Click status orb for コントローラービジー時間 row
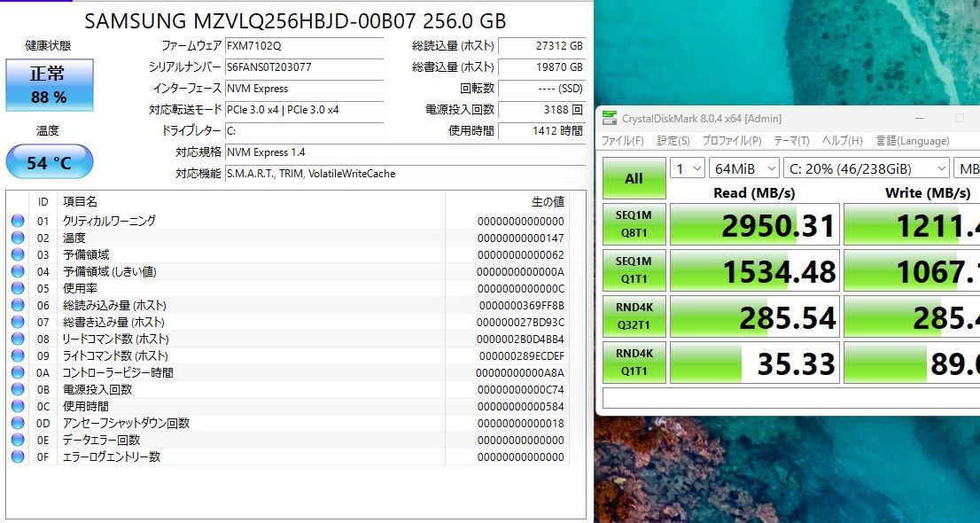This screenshot has width=980, height=523. pyautogui.click(x=18, y=373)
